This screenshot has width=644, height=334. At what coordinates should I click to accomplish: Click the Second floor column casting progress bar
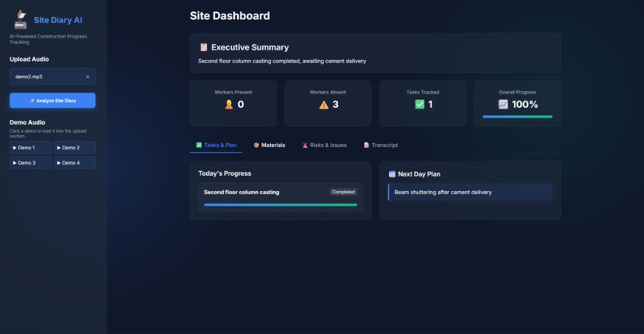(280, 205)
